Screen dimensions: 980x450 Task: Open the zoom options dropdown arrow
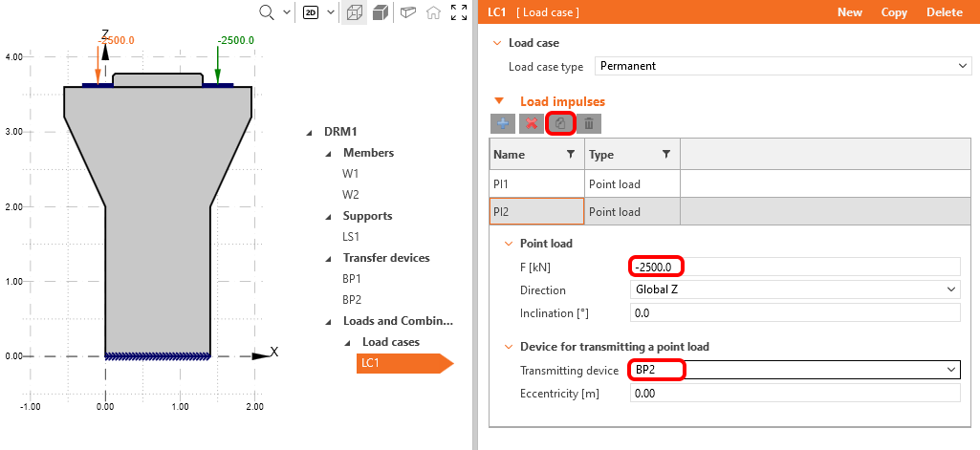(286, 12)
